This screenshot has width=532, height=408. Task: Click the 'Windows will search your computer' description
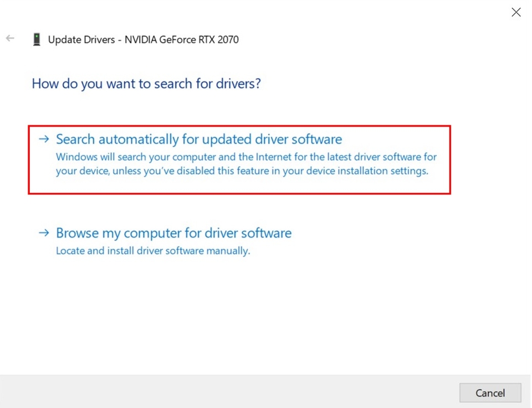click(x=246, y=164)
